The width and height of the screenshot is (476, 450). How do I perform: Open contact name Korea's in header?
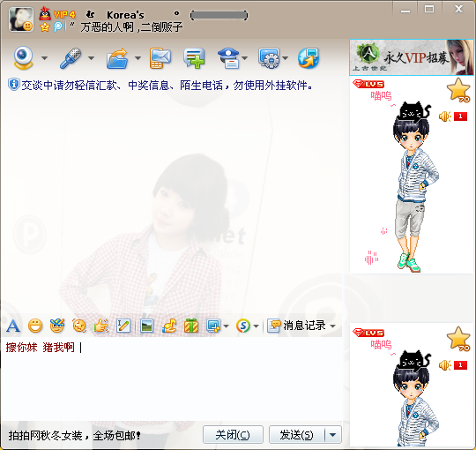[125, 15]
